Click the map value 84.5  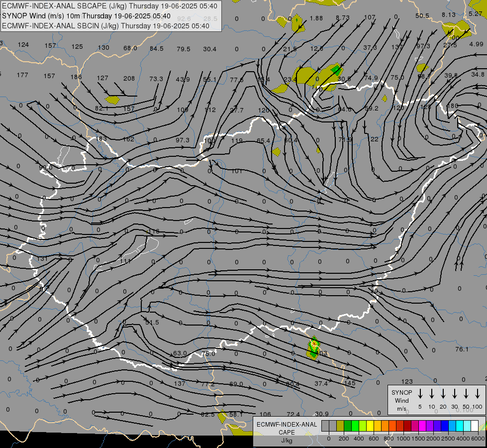pyautogui.click(x=157, y=48)
